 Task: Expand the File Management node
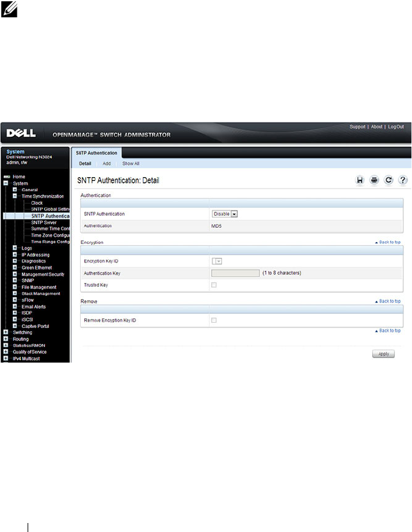(15, 287)
